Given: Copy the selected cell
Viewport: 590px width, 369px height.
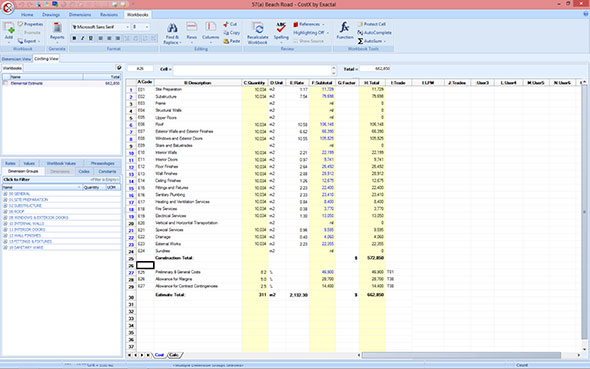Looking at the screenshot, I should 231,33.
